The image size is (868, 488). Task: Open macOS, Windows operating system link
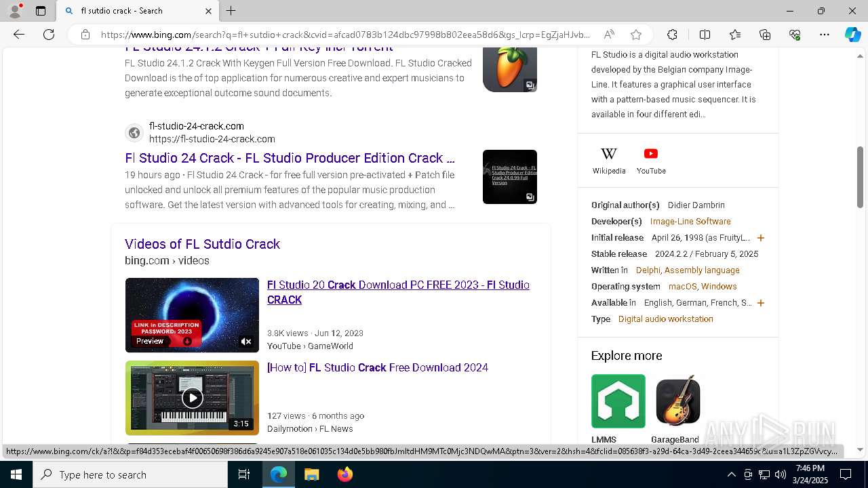pos(703,287)
